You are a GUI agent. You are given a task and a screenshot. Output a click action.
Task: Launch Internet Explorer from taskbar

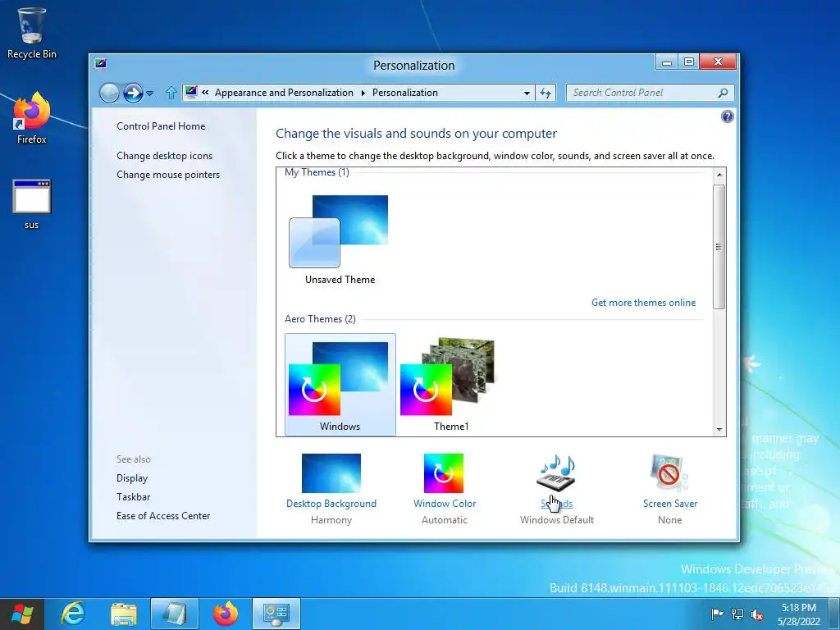click(x=73, y=614)
